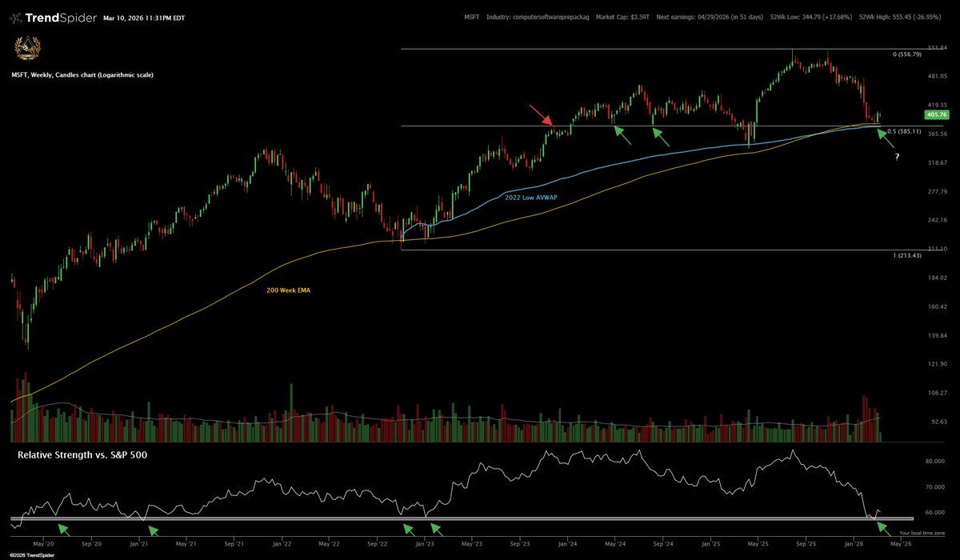This screenshot has height=560, width=960.
Task: Click the 70.000 relative strength axis value
Action: point(937,487)
